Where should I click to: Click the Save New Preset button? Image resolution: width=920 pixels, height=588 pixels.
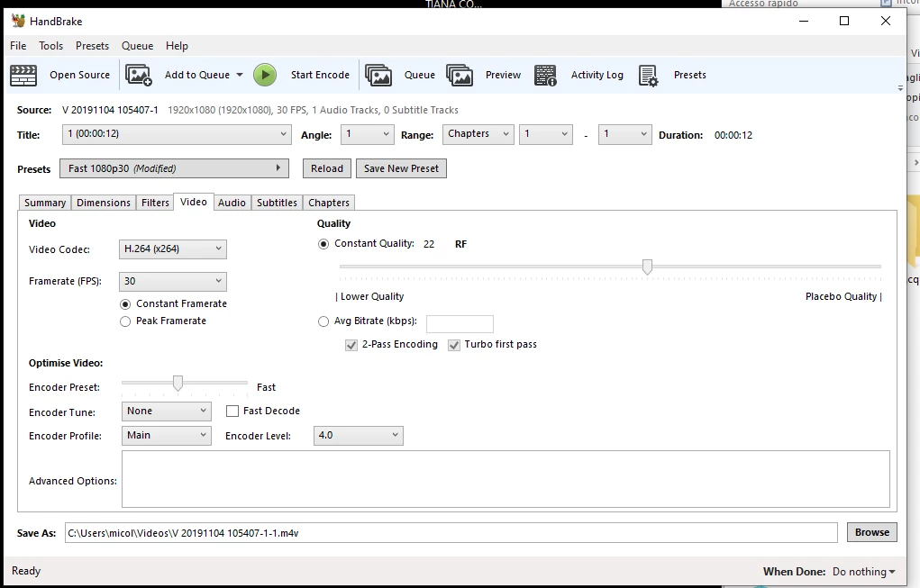pyautogui.click(x=401, y=168)
